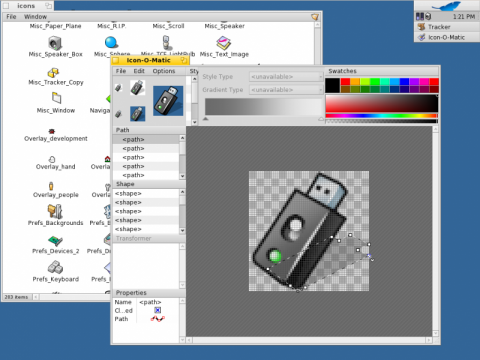The image size is (480, 360).
Task: Pick the magenta swatch
Action: point(424,82)
